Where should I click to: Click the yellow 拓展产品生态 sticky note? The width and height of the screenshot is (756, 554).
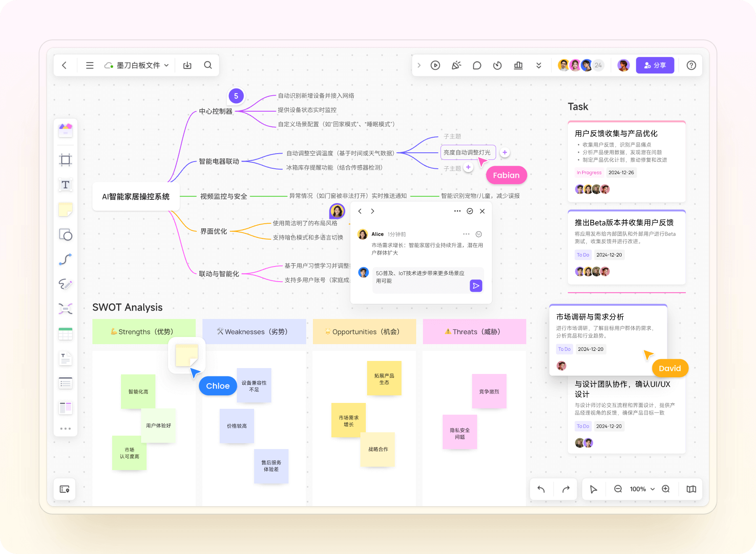pyautogui.click(x=384, y=379)
